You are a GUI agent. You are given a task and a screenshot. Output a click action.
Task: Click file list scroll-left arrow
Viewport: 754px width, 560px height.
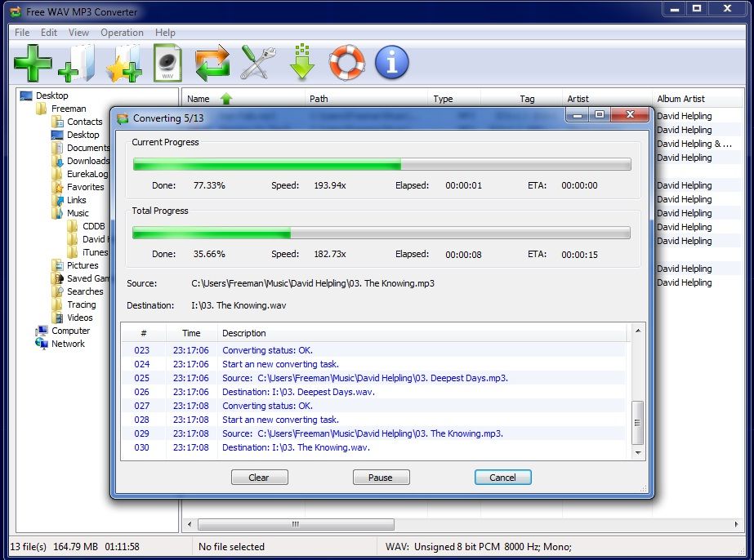pos(190,524)
